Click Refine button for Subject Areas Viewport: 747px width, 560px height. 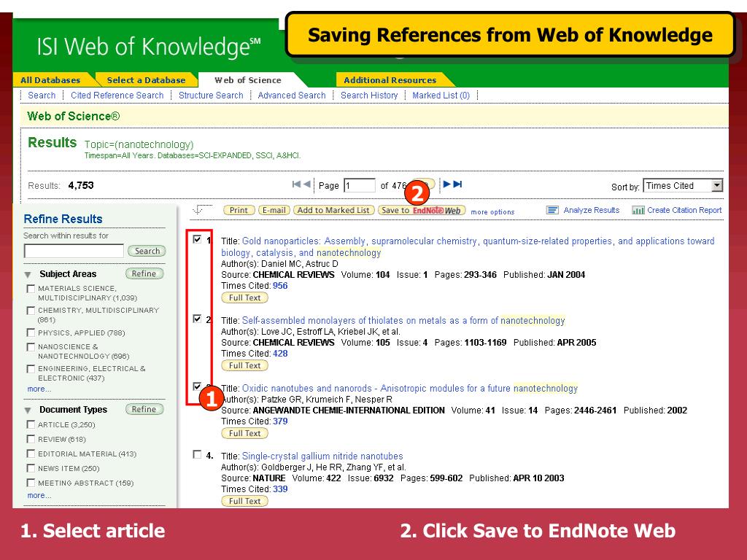[144, 273]
